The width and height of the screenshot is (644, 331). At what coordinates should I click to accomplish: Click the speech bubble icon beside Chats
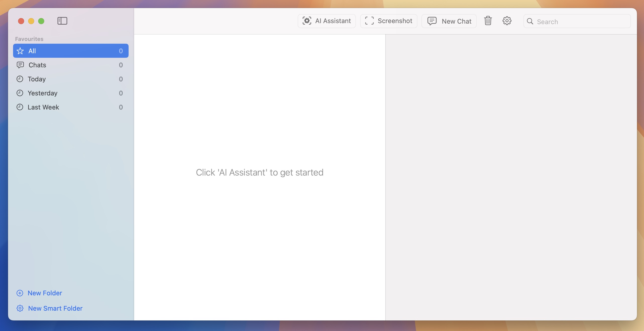[x=20, y=65]
